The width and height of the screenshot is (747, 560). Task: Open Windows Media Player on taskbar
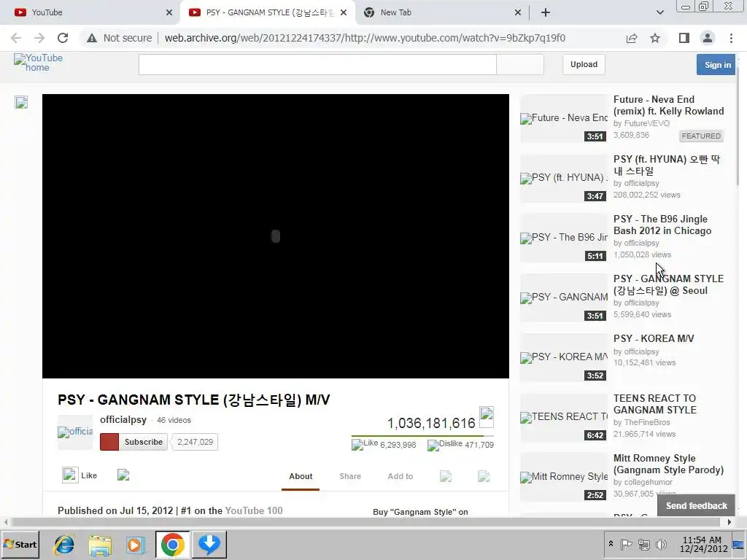tap(135, 544)
